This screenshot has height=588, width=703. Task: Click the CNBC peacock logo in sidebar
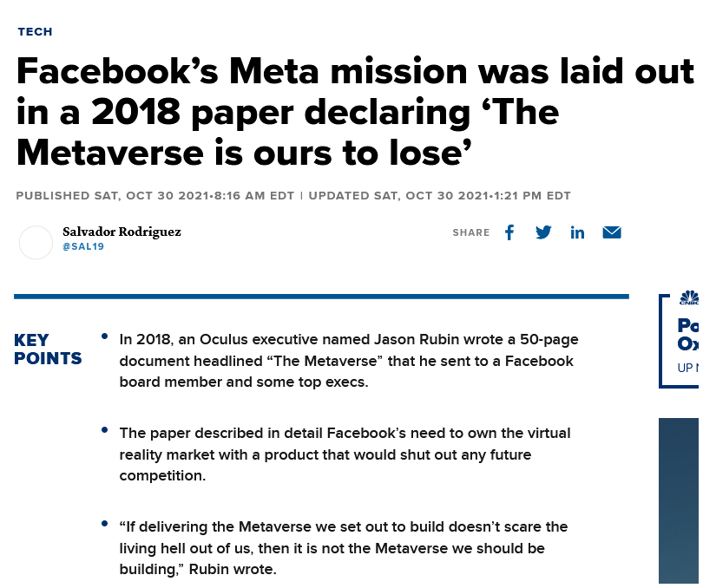point(689,298)
